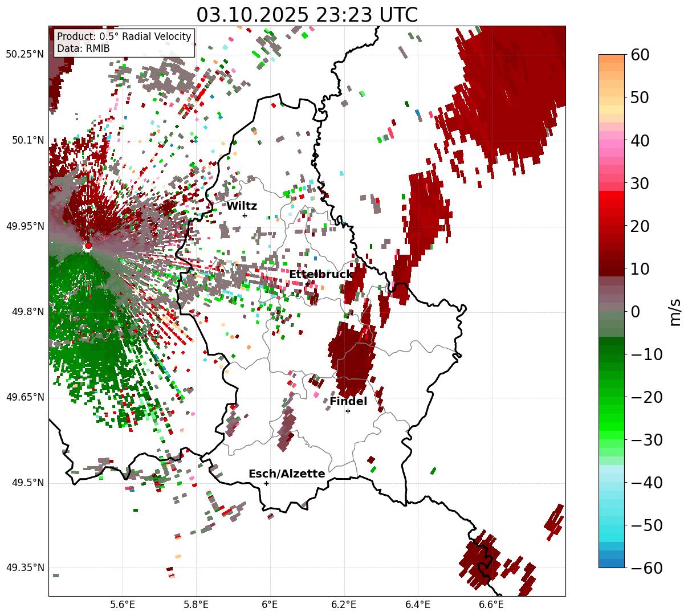The height and width of the screenshot is (616, 688).
Task: Click the colorbar m/s unit label
Action: (x=675, y=311)
